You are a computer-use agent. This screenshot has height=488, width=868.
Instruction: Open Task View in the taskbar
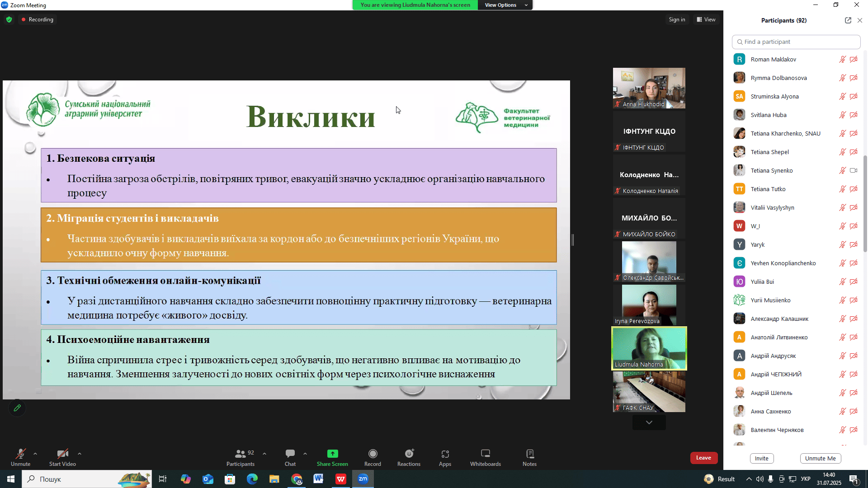163,479
